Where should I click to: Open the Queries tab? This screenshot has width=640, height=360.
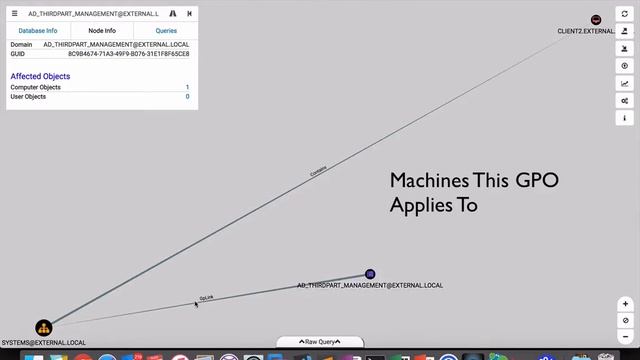[166, 31]
